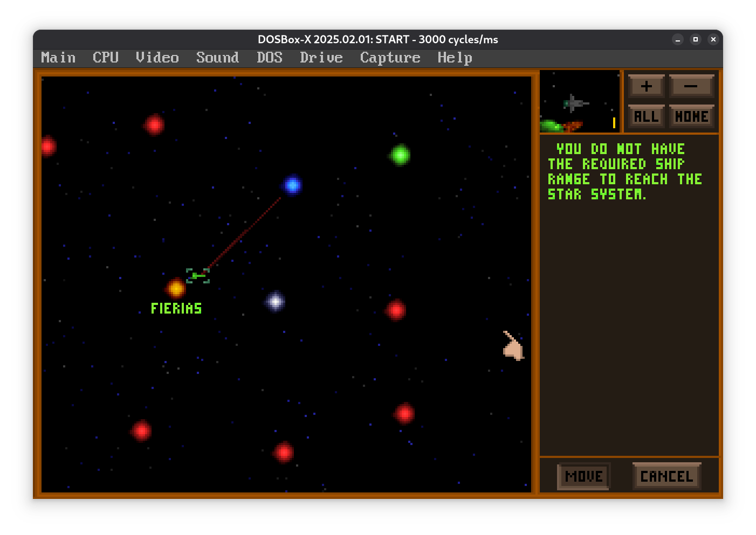This screenshot has width=756, height=535.
Task: Click the white star near map center
Action: click(x=276, y=302)
